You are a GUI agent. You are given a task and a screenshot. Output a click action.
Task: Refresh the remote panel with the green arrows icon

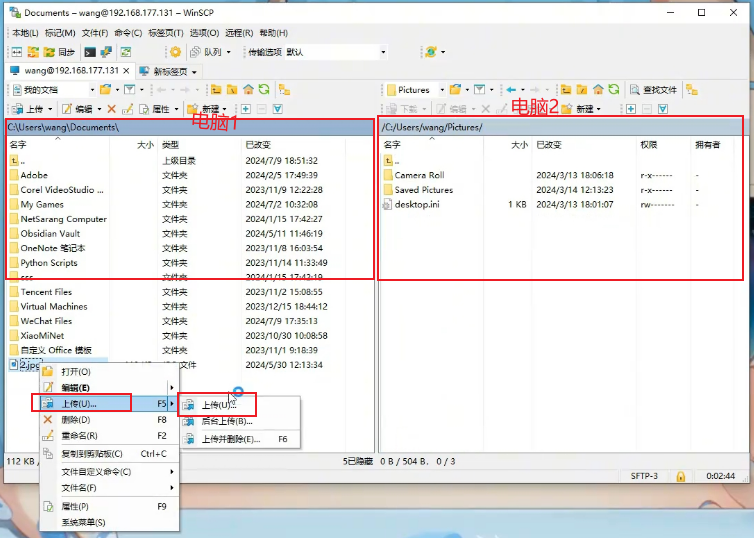pyautogui.click(x=614, y=90)
